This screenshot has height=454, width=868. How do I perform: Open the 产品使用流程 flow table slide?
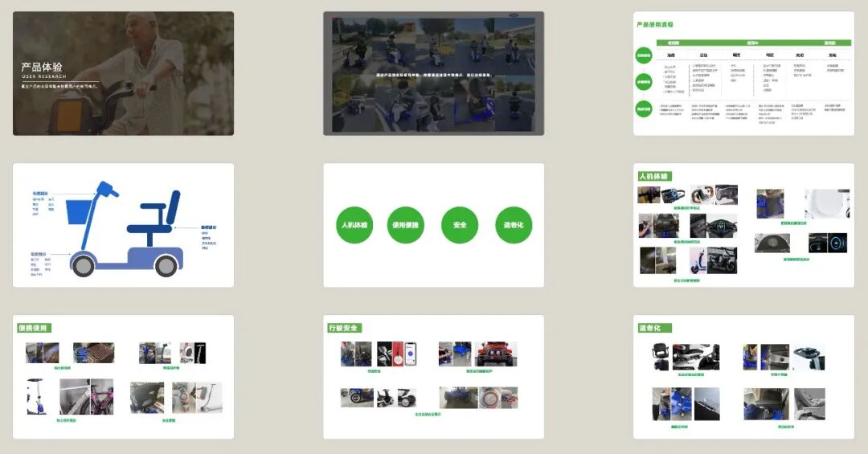pyautogui.click(x=743, y=73)
